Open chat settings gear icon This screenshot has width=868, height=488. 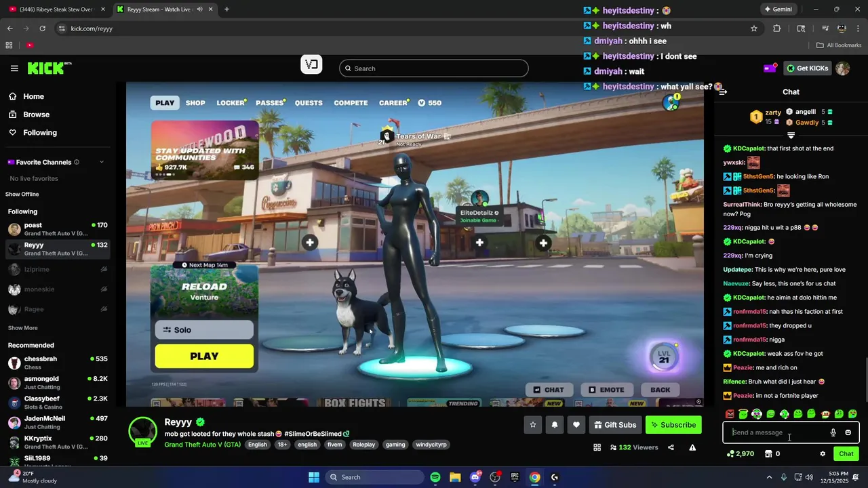point(823,454)
